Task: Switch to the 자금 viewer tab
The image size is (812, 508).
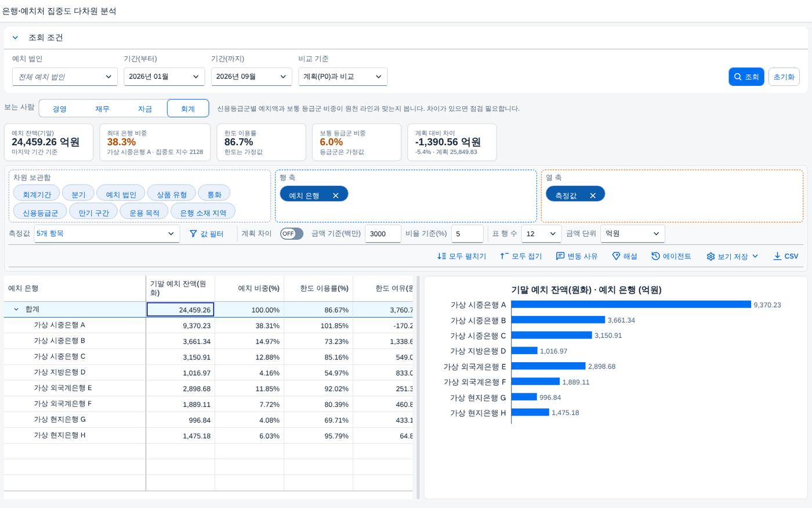Action: 145,109
